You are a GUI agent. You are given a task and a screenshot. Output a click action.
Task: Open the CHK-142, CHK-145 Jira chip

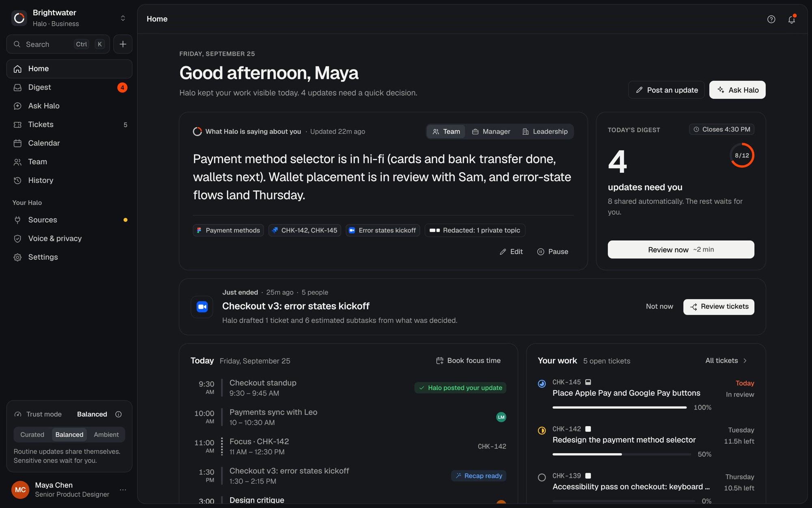click(x=304, y=230)
